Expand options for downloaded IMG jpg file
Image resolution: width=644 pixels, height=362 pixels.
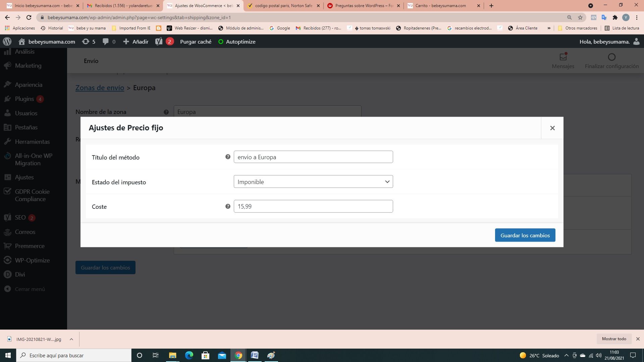[x=71, y=339]
